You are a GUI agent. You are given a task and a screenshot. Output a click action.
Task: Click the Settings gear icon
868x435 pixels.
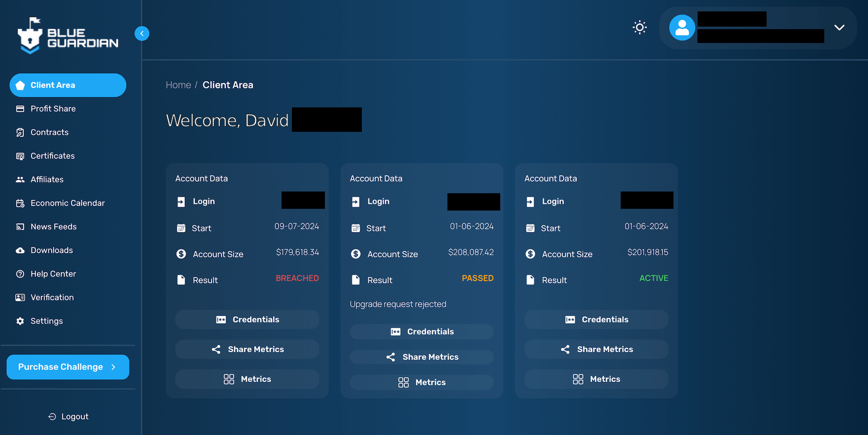(20, 321)
